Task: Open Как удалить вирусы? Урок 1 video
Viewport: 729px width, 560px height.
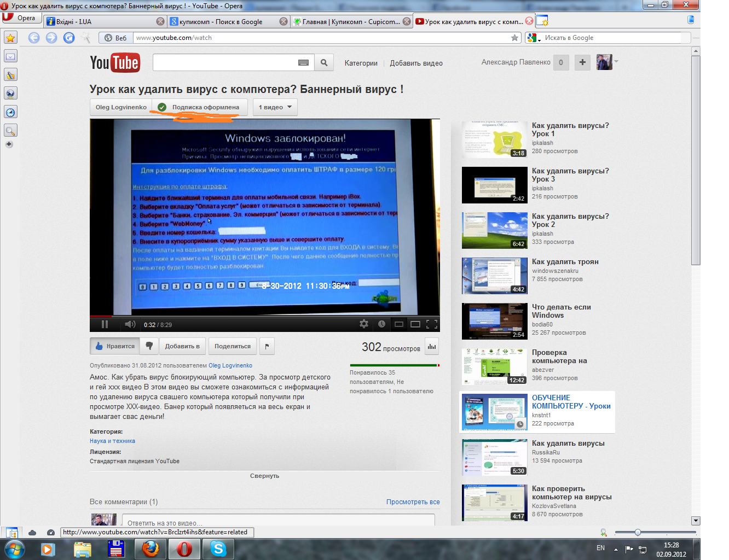Action: tap(570, 130)
